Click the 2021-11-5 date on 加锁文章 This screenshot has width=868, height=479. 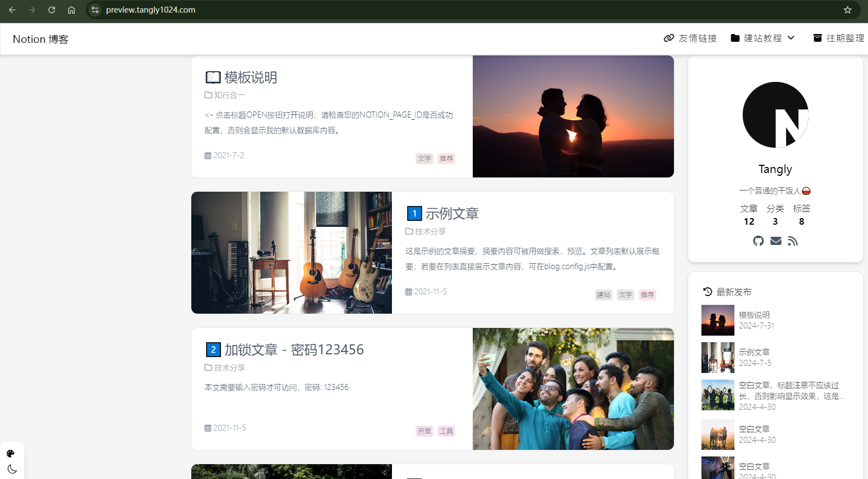pos(225,428)
